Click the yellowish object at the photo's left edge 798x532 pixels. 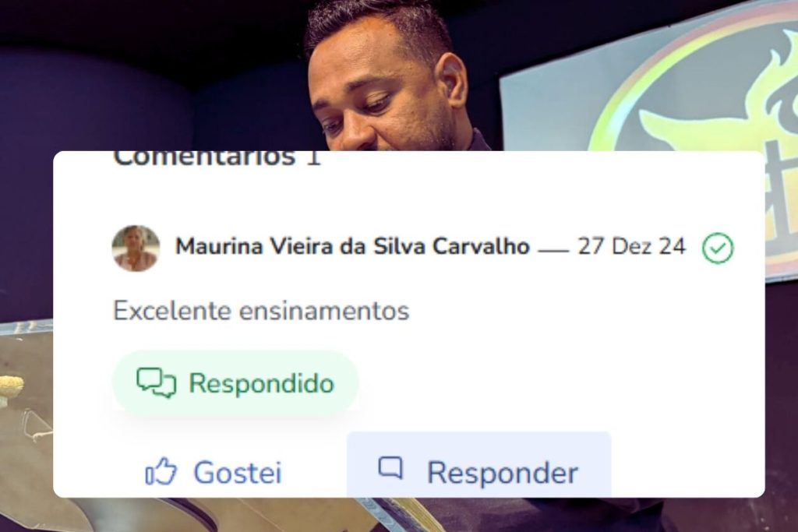pos(11,388)
